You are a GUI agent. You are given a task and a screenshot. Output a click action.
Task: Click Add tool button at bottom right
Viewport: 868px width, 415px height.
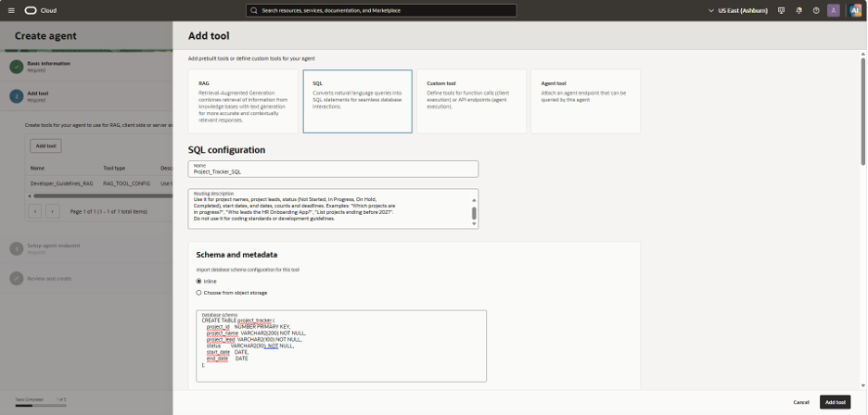click(x=835, y=402)
